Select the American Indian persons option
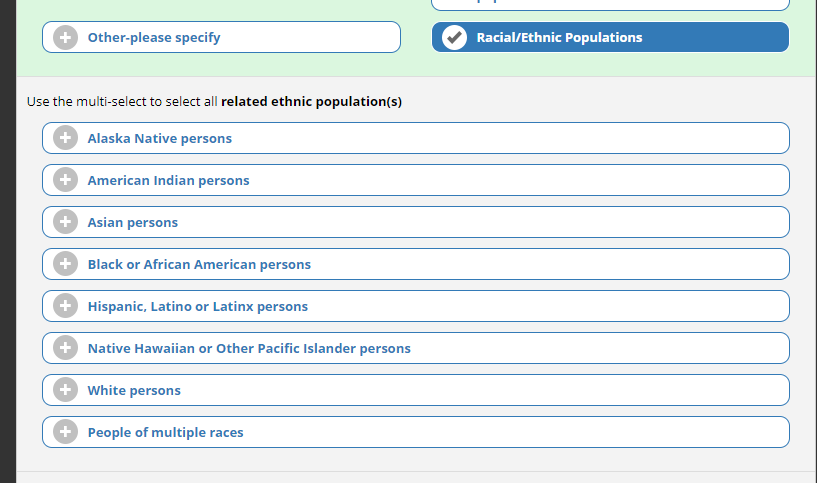This screenshot has width=817, height=483. [x=169, y=181]
